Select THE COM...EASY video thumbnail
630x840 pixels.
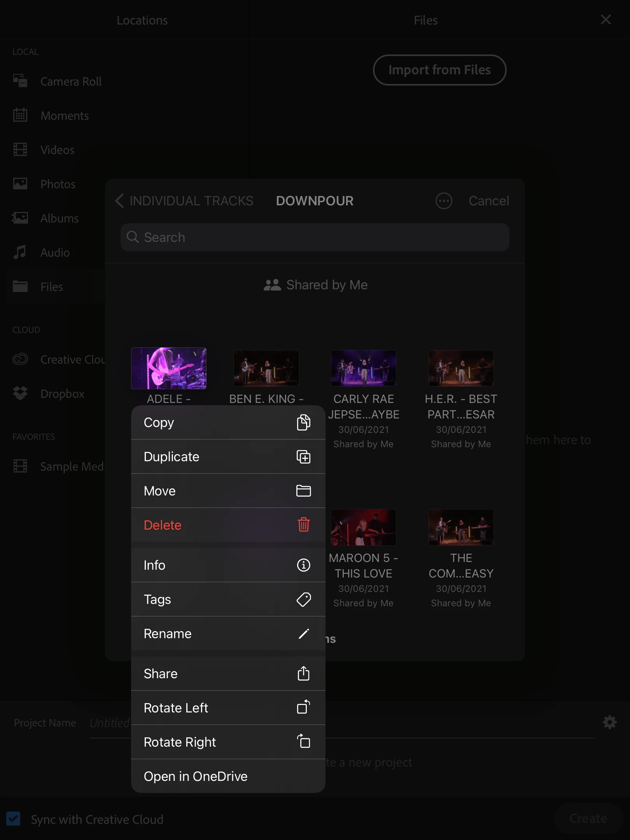pyautogui.click(x=461, y=527)
